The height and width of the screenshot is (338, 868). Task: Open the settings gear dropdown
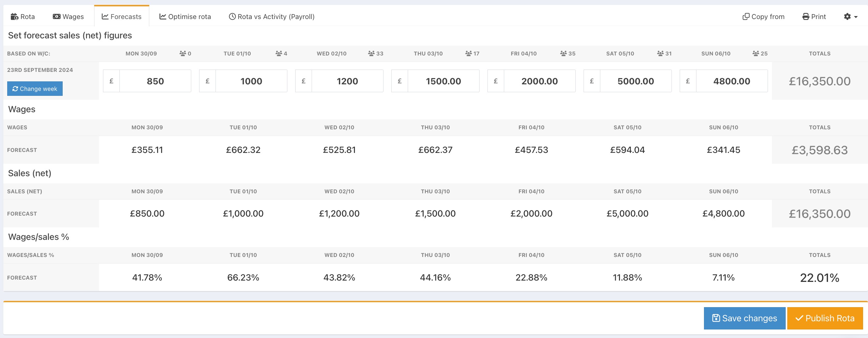(850, 16)
